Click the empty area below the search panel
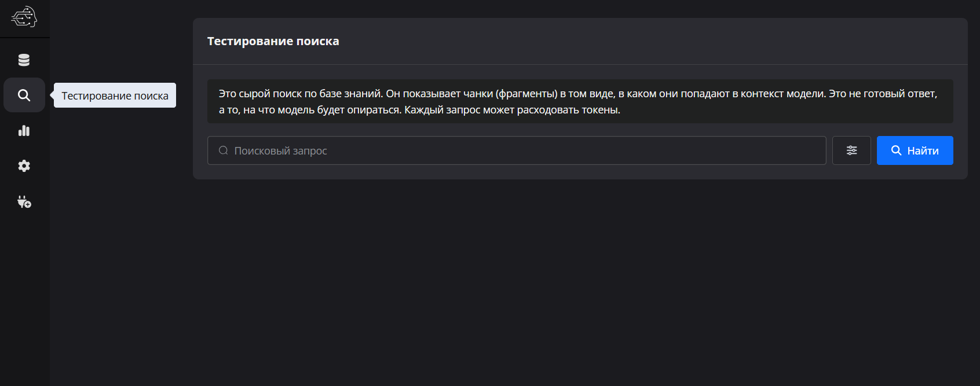 579,278
